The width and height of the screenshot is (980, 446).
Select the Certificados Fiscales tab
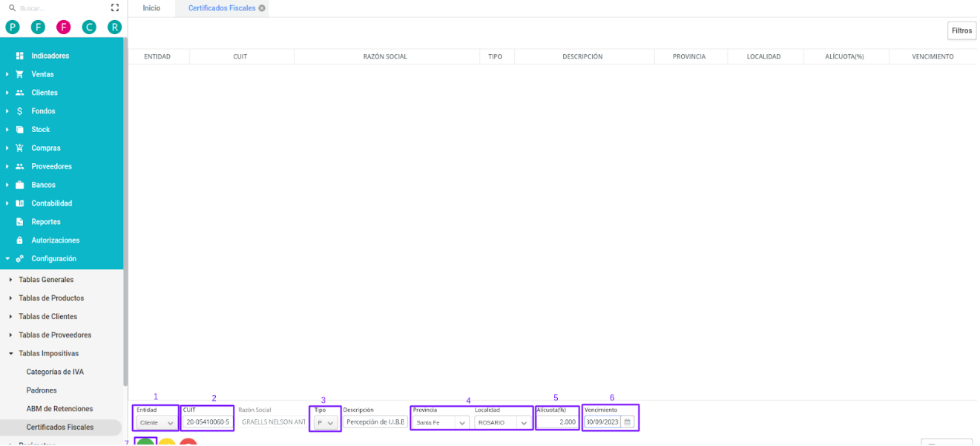pos(222,8)
